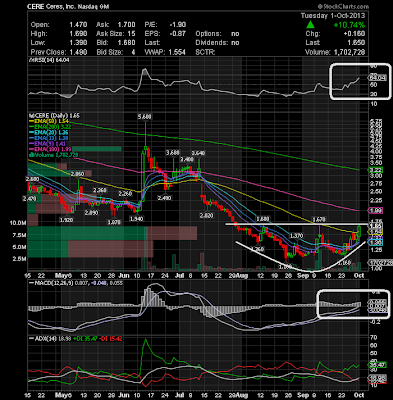Click the 70 level on ADX axis
Viewport: 393px width, 400px height.
coord(373,338)
